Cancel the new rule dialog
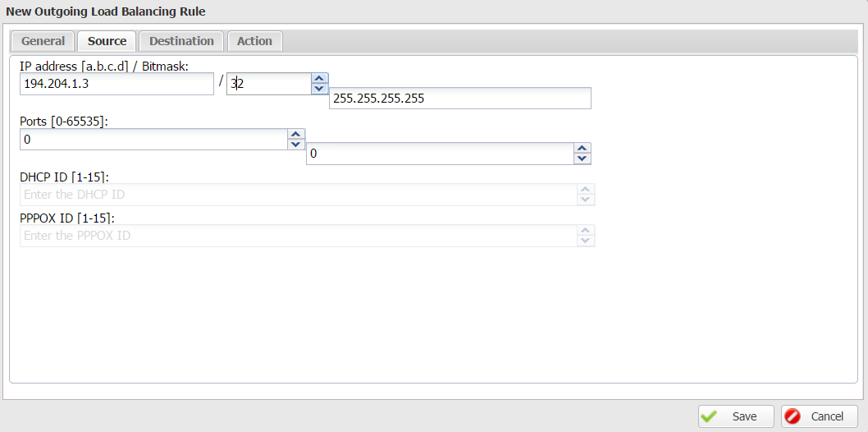The width and height of the screenshot is (868, 432). click(x=820, y=416)
